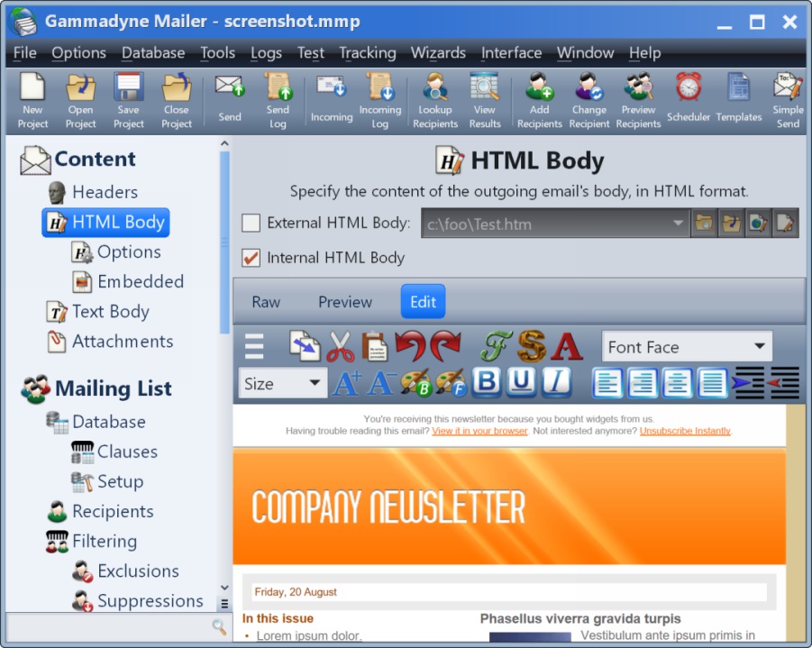Open the Scheduler from the toolbar
This screenshot has width=812, height=648.
coord(689,95)
